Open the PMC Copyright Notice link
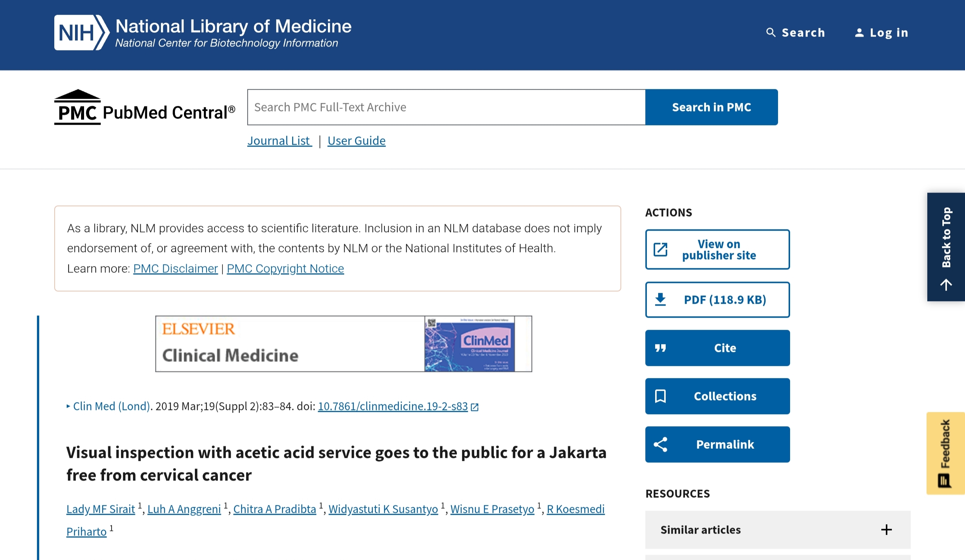Screen dimensions: 965x560 (x=285, y=269)
